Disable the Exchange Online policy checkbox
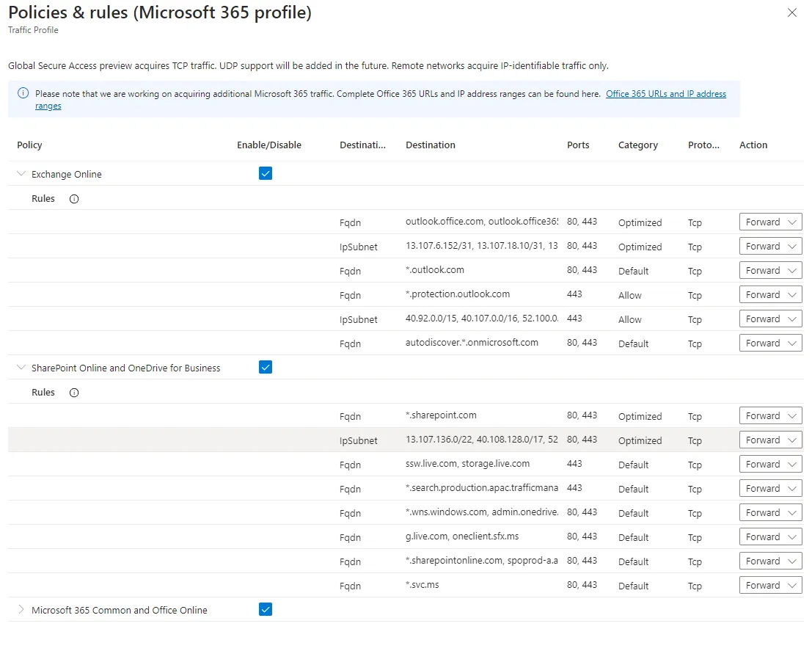Image resolution: width=812 pixels, height=662 pixels. 266,173
